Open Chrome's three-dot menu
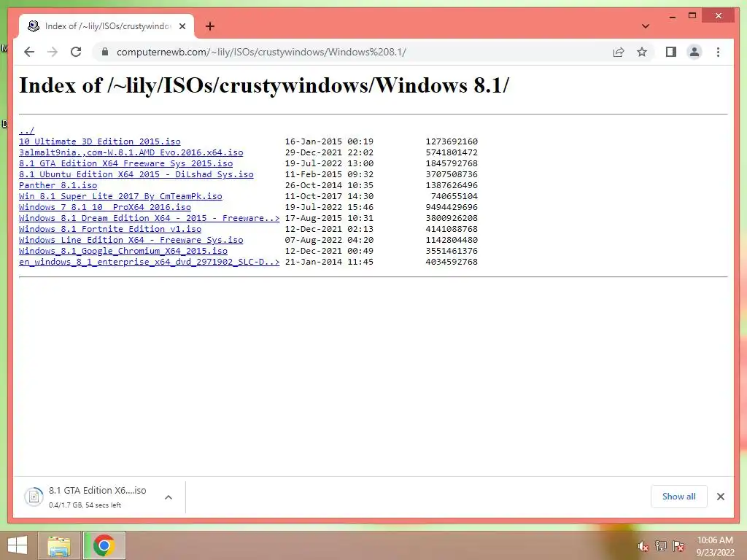The image size is (747, 560). tap(718, 52)
